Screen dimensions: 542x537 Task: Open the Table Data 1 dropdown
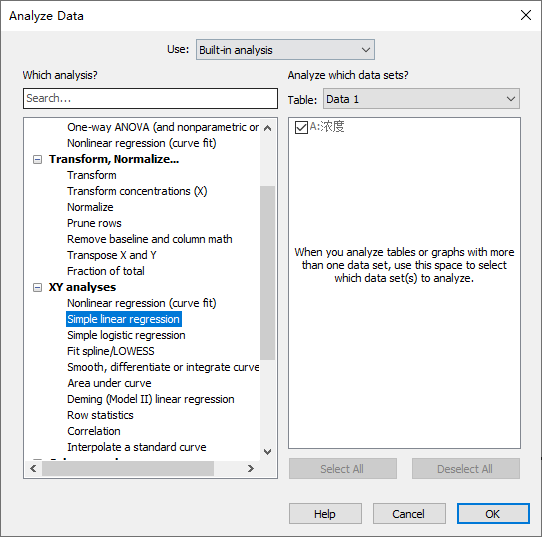(421, 99)
